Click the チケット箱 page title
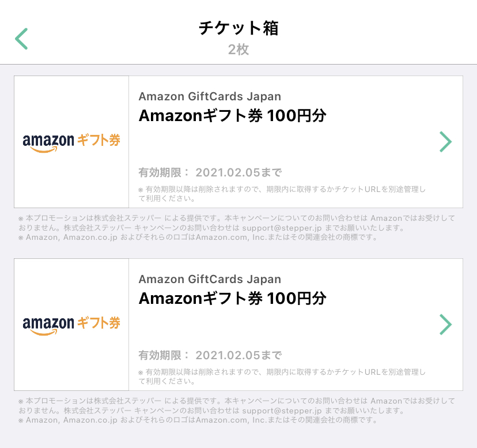This screenshot has height=448, width=477. pyautogui.click(x=238, y=28)
